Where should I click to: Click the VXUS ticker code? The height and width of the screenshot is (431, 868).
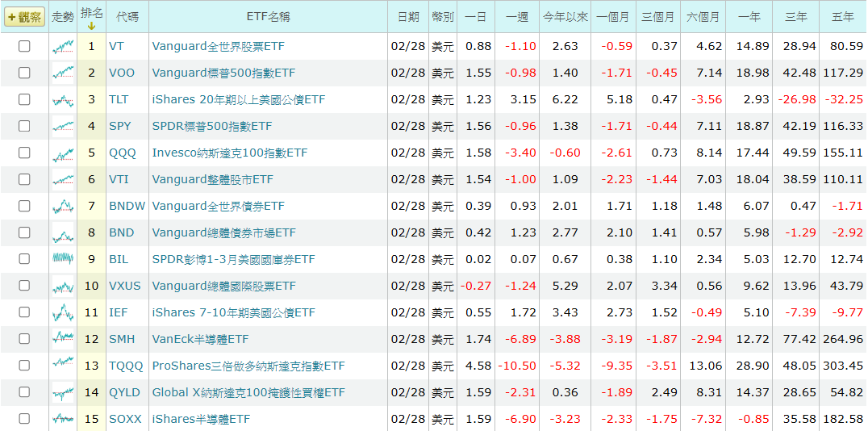(125, 286)
